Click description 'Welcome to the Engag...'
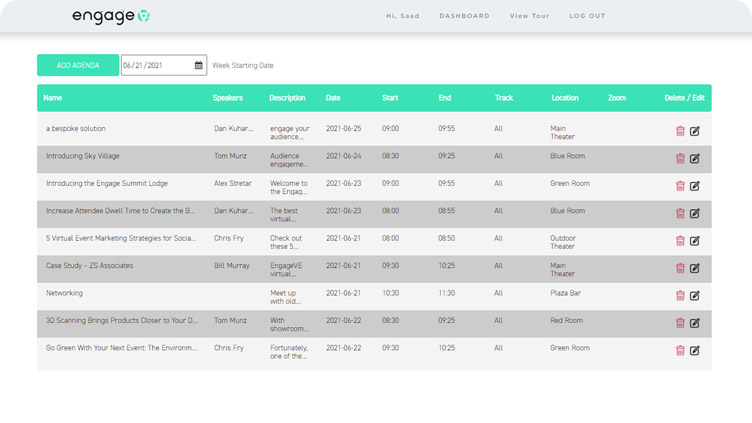This screenshot has height=423, width=752. (x=289, y=187)
